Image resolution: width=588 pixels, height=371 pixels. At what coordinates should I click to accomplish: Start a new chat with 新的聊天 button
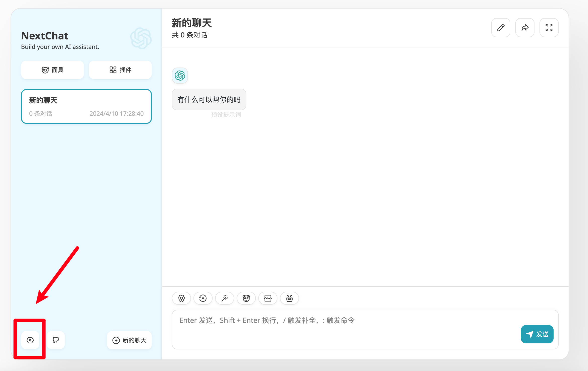click(129, 340)
